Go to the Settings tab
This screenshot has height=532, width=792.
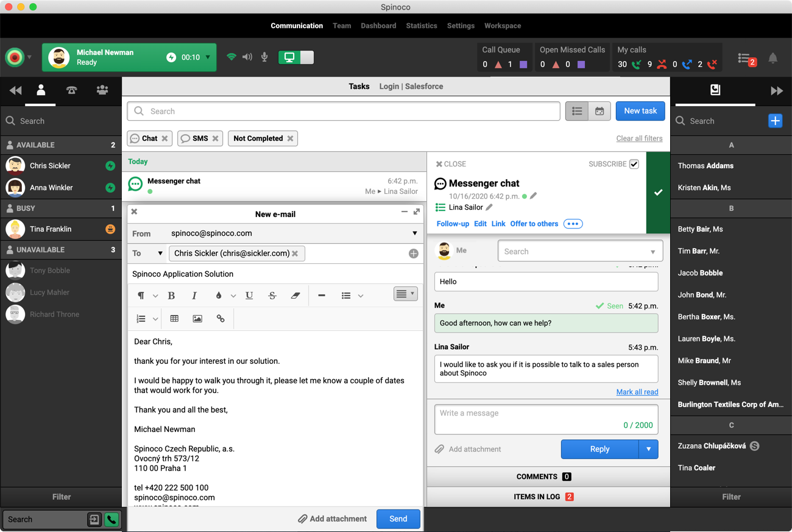[461, 26]
